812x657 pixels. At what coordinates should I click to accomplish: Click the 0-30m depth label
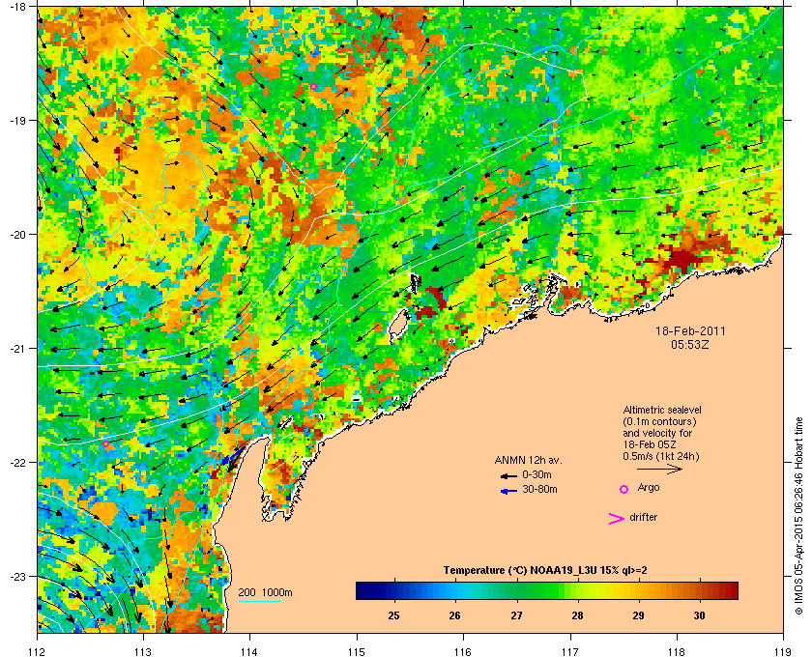(536, 474)
